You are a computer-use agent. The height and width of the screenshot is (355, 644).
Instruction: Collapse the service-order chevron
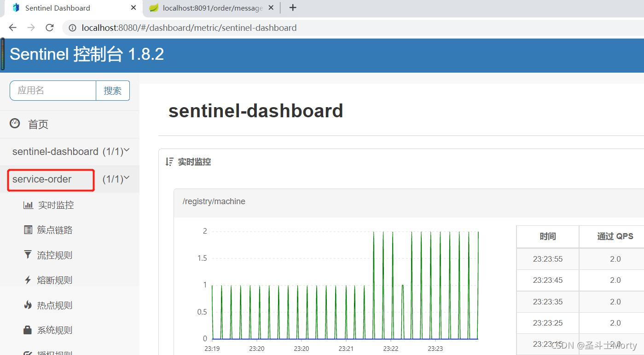[x=127, y=178]
